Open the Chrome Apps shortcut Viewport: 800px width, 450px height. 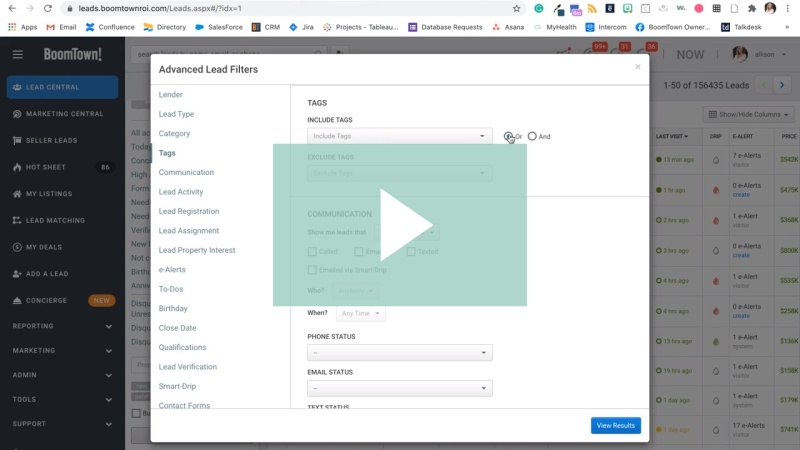coord(22,27)
